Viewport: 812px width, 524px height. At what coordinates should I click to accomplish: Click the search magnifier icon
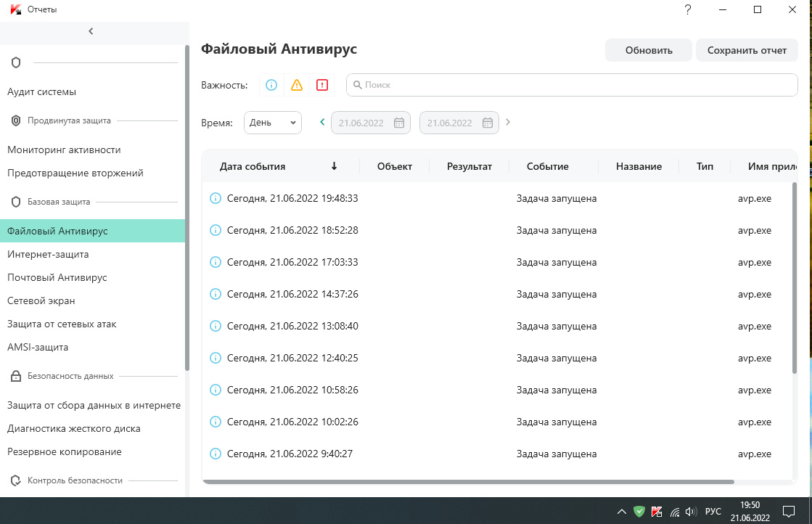pyautogui.click(x=357, y=85)
